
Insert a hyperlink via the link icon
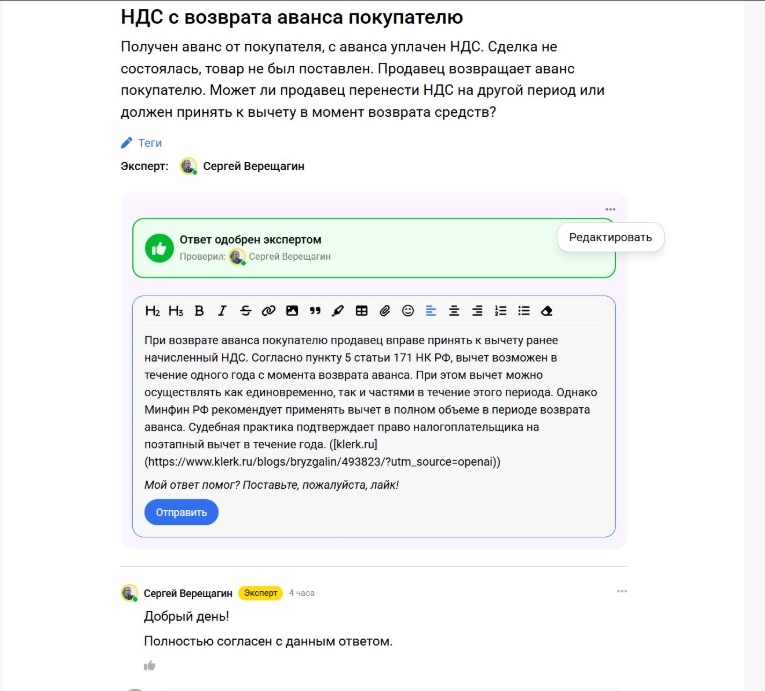[x=268, y=311]
